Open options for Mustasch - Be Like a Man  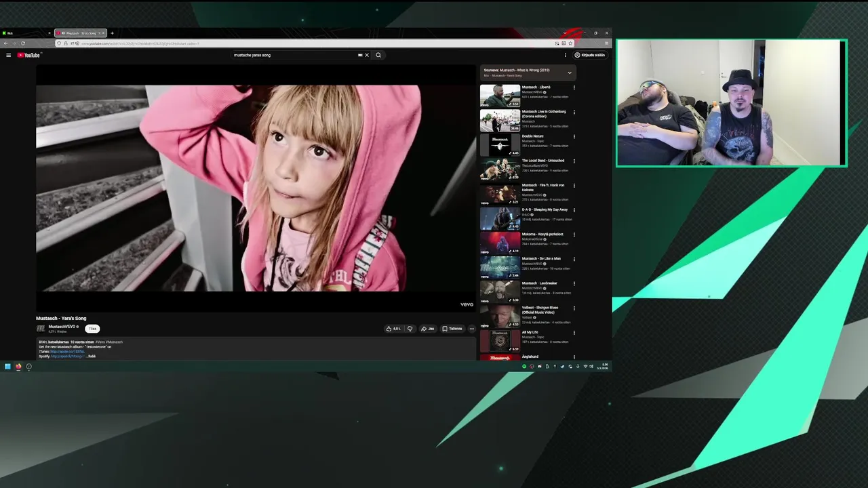pos(574,259)
